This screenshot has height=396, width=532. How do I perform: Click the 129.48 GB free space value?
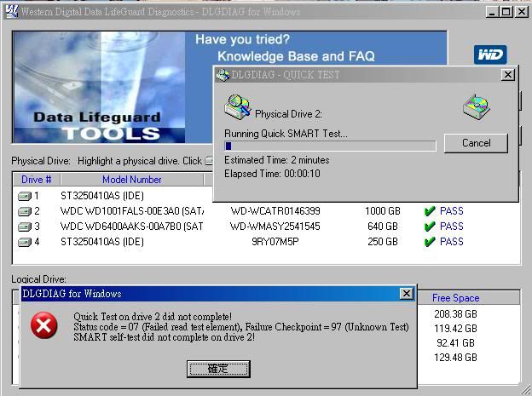point(455,358)
